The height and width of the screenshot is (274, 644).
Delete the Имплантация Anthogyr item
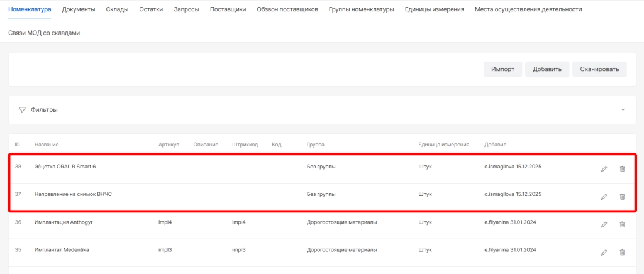pos(622,224)
